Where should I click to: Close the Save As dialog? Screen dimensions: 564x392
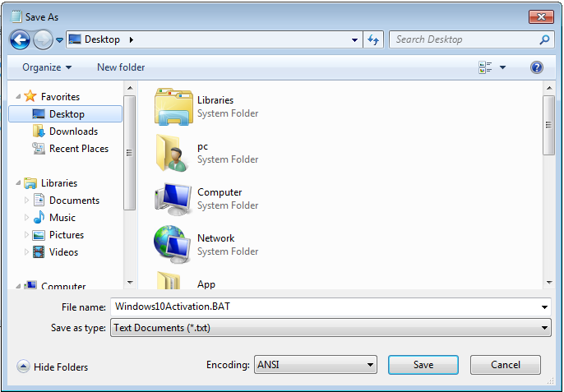541,16
